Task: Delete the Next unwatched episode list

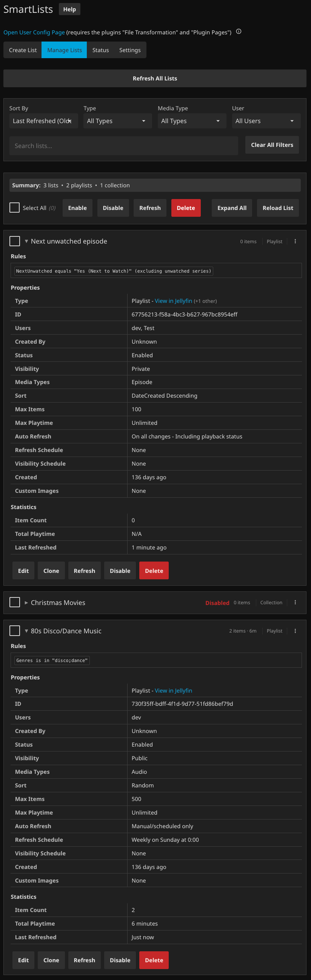Action: 154,571
